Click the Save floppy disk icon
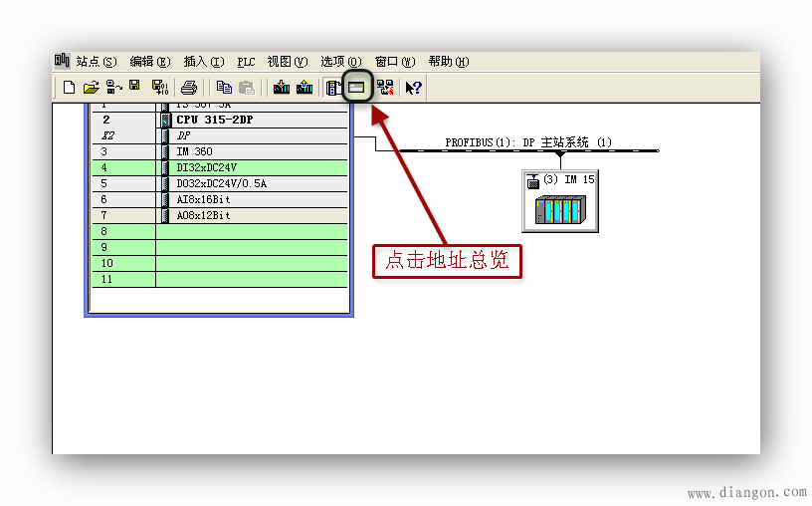This screenshot has height=506, width=812. click(x=134, y=88)
